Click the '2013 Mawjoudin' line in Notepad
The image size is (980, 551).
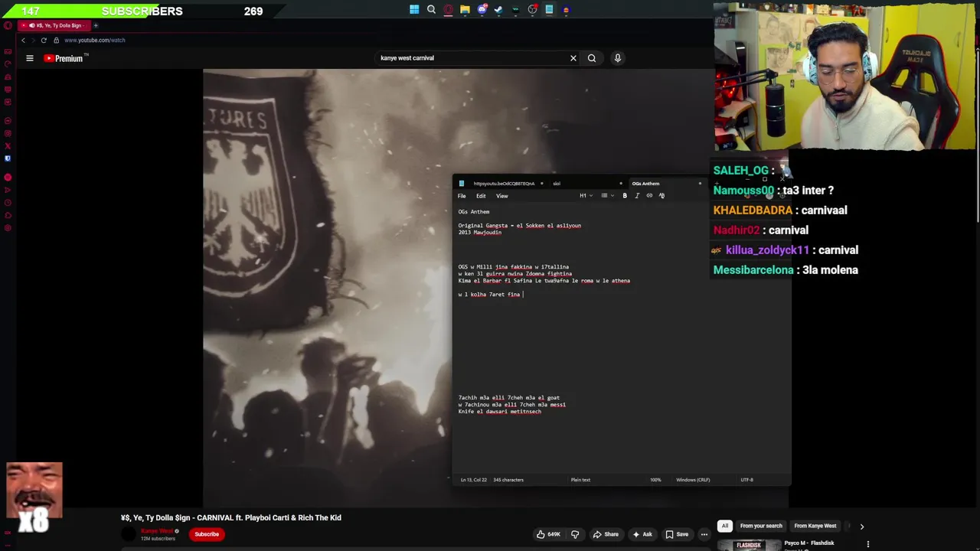[480, 233]
